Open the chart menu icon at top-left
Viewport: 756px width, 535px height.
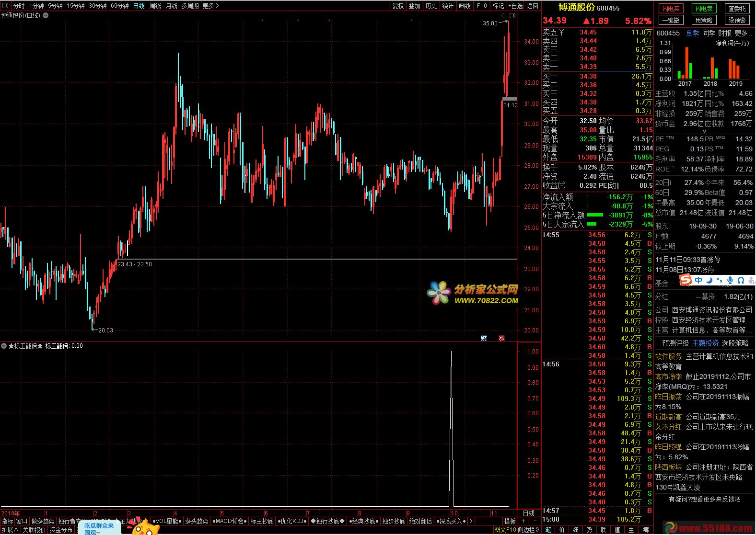coord(5,6)
